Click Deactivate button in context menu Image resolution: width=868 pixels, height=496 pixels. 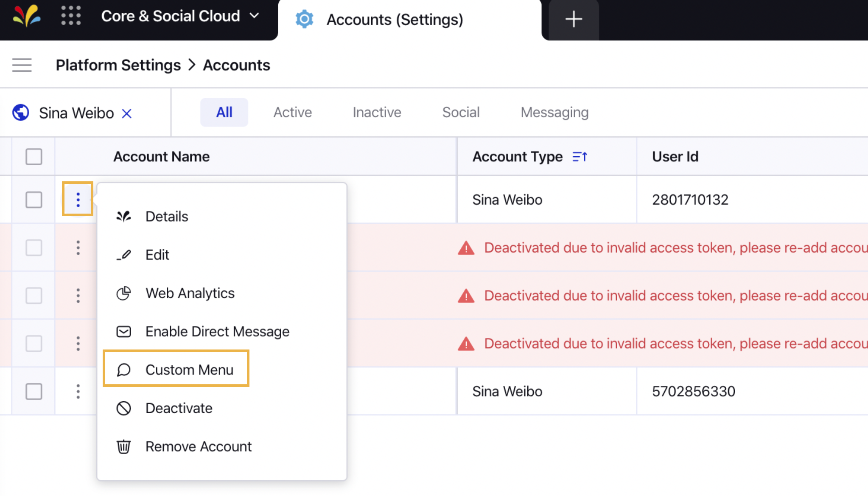click(x=179, y=408)
